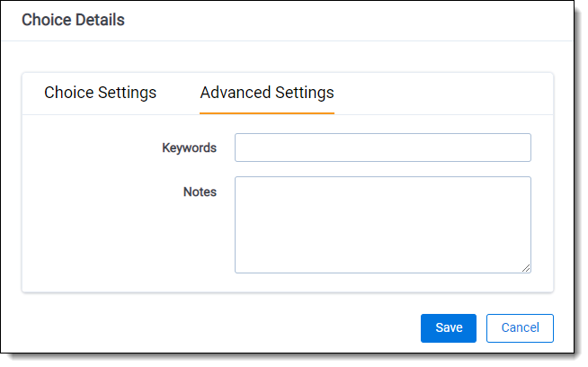
Task: Click the large empty box beside Notes
Action: [382, 224]
